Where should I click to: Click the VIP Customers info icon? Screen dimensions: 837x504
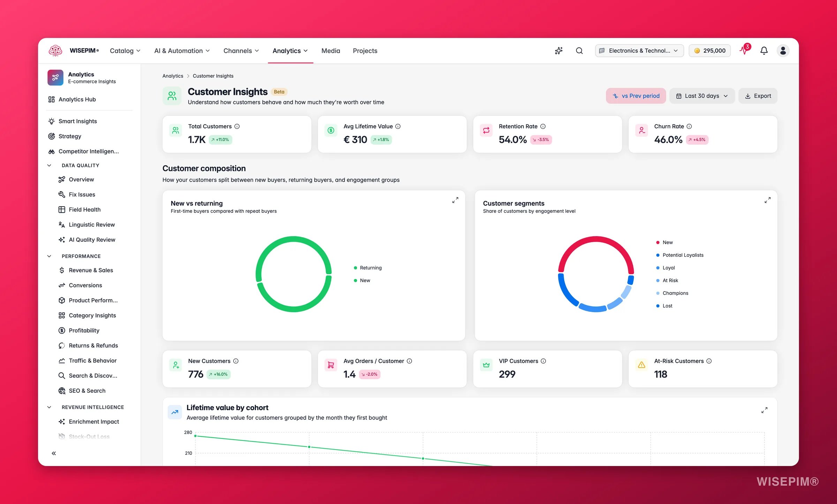tap(543, 361)
